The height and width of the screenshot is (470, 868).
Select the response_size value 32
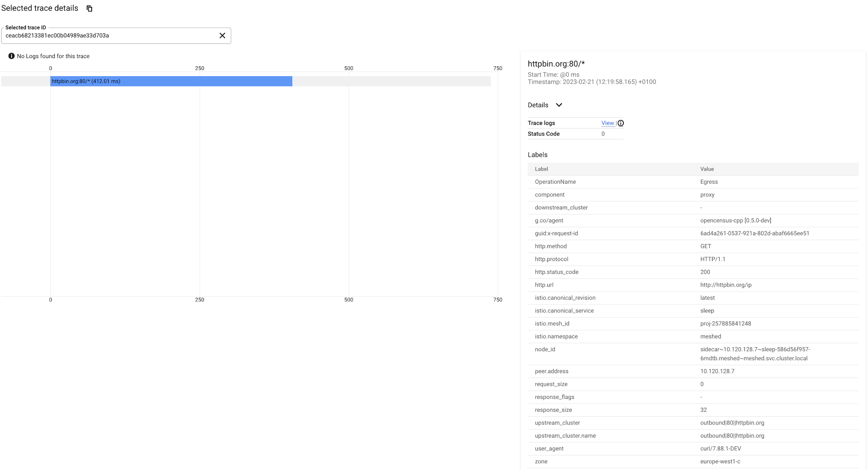pos(703,410)
